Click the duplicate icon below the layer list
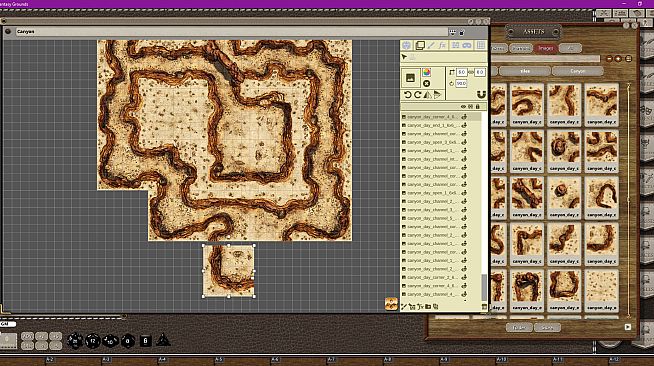 pyautogui.click(x=435, y=307)
